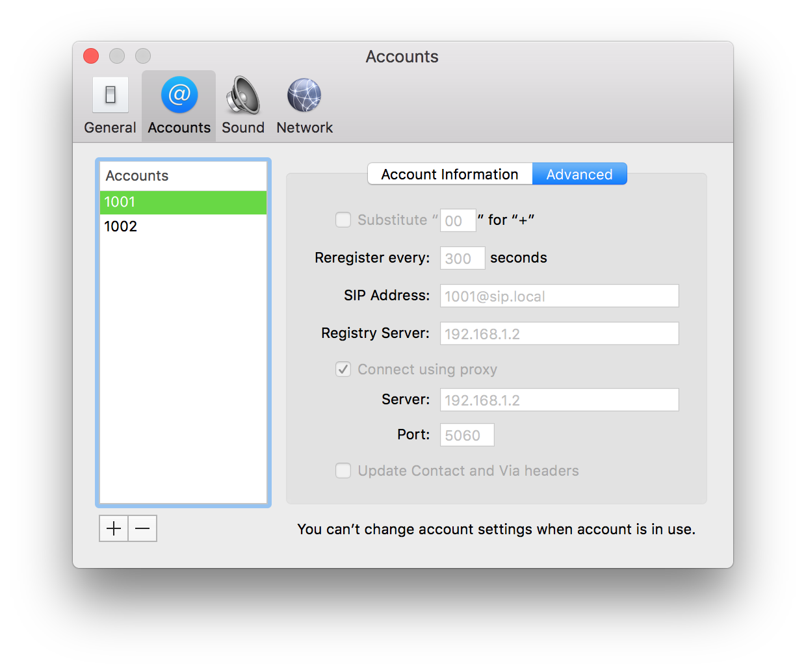Open the Sound preferences pane
The width and height of the screenshot is (806, 672).
coord(243,106)
